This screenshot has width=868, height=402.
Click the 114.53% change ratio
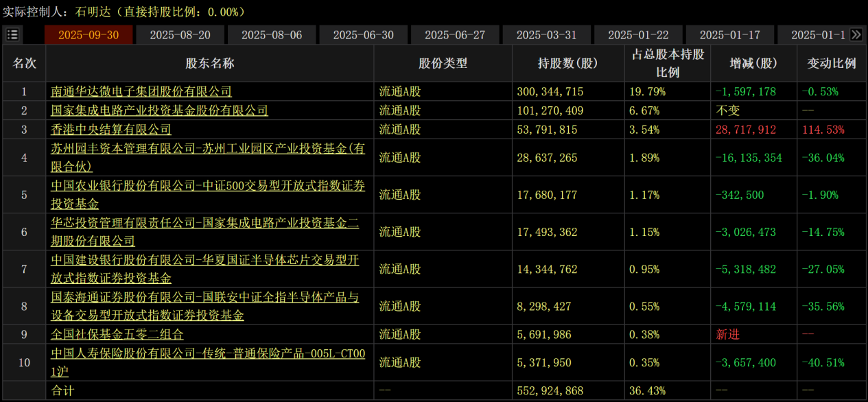point(823,130)
